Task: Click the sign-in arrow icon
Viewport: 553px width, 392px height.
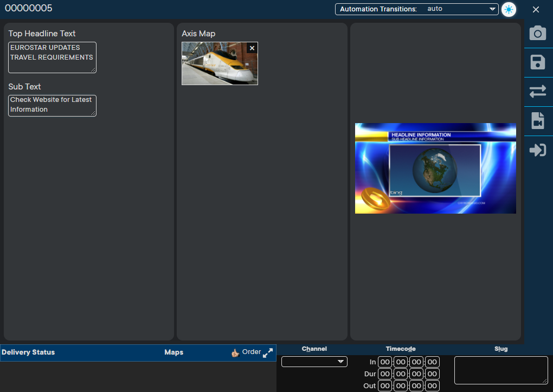Action: (537, 150)
